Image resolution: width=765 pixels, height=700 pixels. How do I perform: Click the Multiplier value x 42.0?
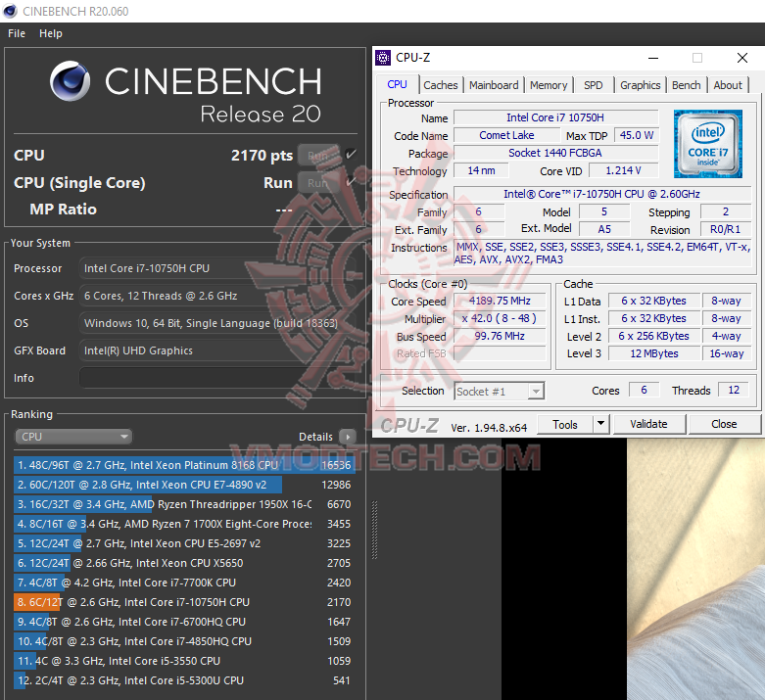coord(500,318)
